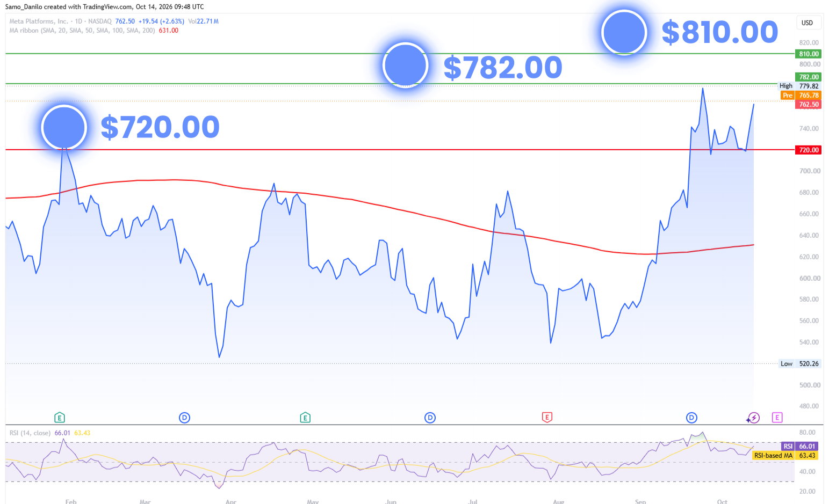829x504 pixels.
Task: Click the 480.00 price scale value
Action: click(809, 406)
